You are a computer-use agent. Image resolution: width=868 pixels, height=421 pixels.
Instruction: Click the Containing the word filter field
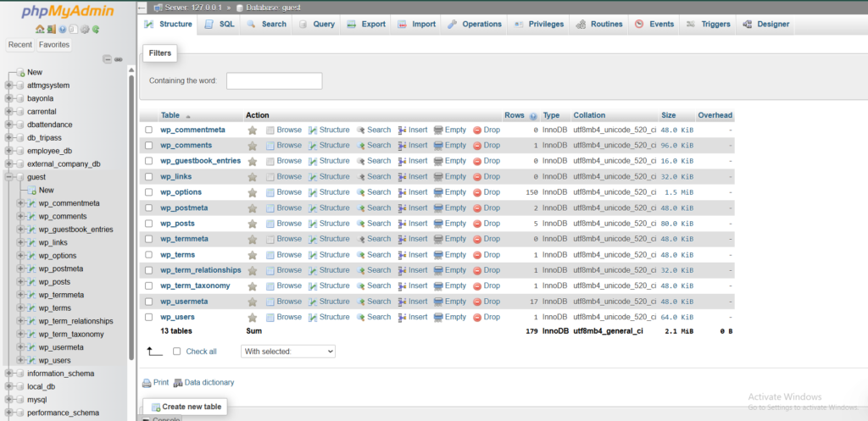click(274, 81)
